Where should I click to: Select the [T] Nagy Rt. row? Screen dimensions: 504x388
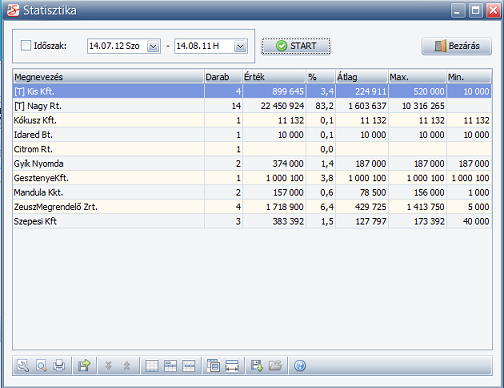click(x=252, y=106)
